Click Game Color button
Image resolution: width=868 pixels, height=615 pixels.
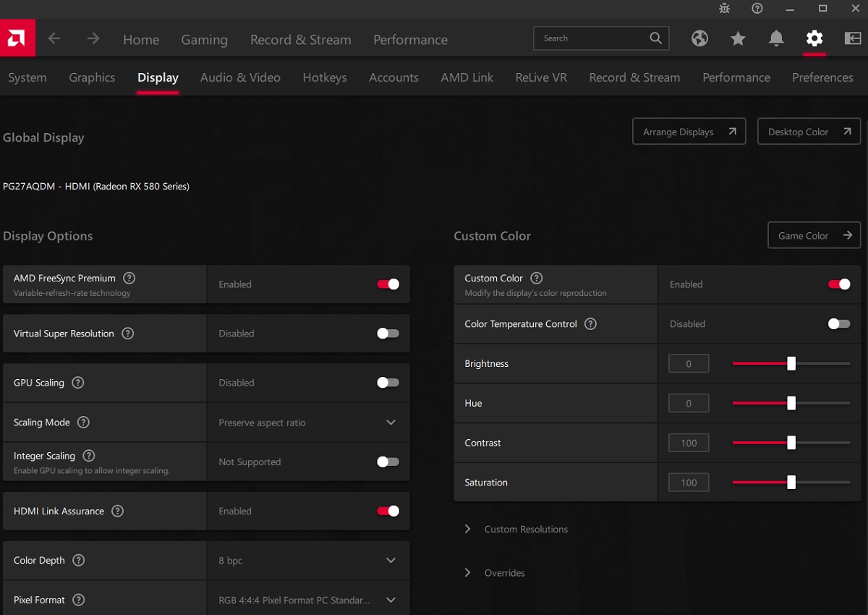pos(814,236)
